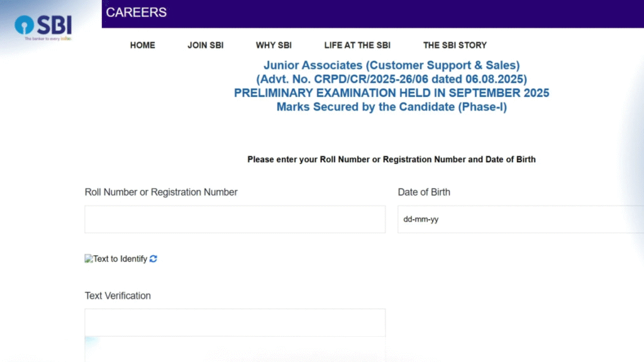644x362 pixels.
Task: Click the blue circular SBI emblem
Action: 23,25
